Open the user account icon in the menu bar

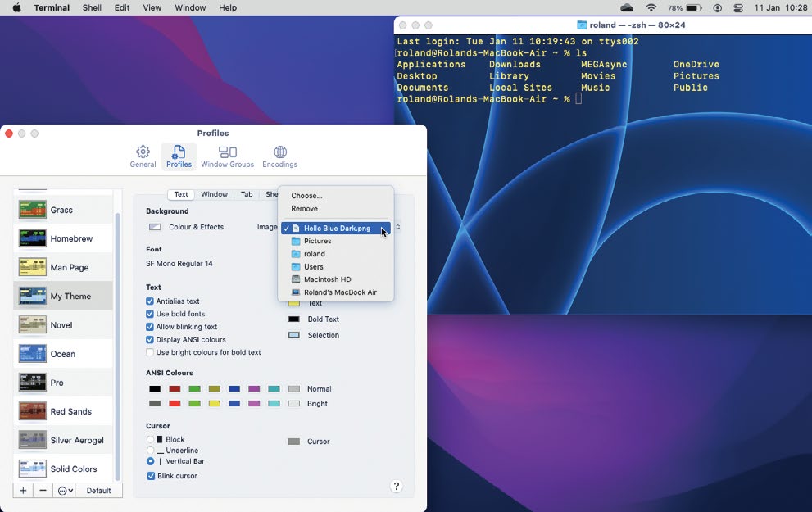717,7
